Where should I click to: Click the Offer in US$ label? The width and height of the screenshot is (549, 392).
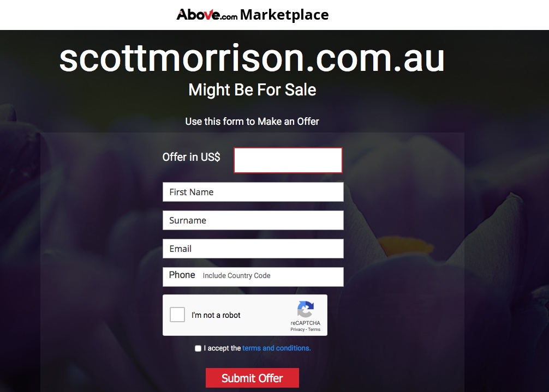click(x=191, y=157)
